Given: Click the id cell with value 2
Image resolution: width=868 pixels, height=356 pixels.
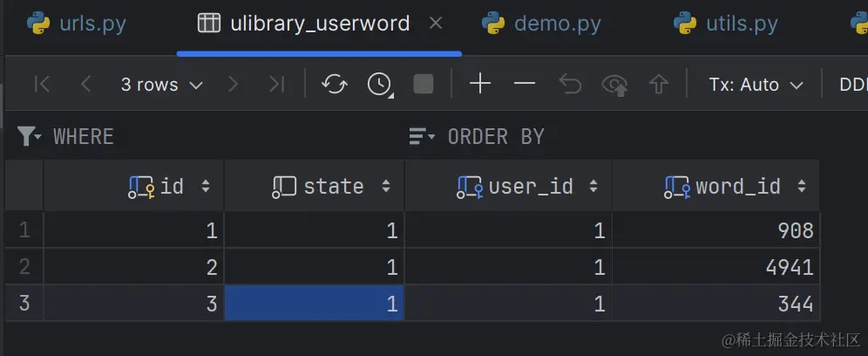Looking at the screenshot, I should point(133,267).
